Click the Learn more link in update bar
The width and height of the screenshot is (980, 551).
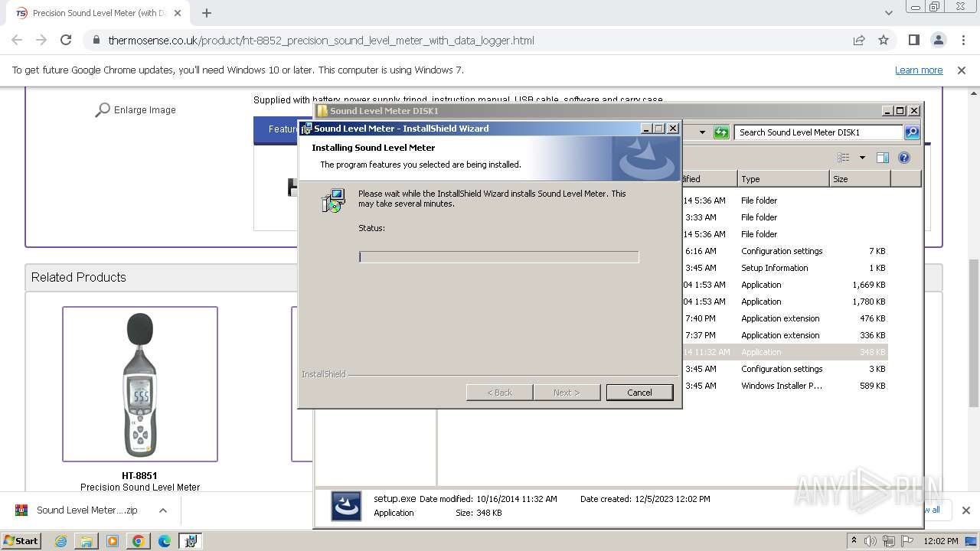coord(919,70)
